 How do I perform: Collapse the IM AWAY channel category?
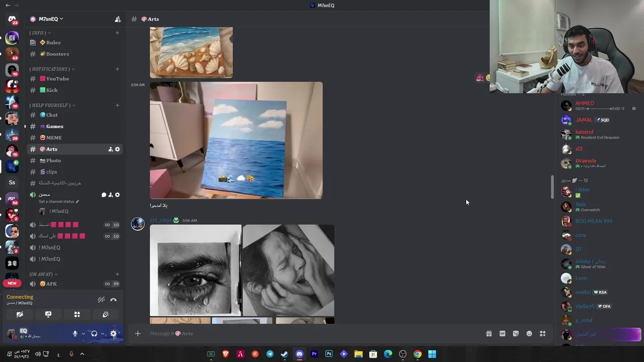tap(43, 274)
